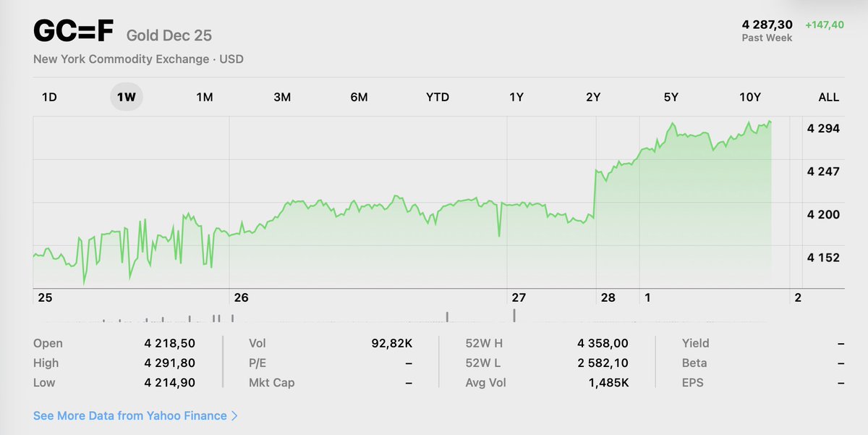Viewport: 868px width, 435px height.
Task: Click date label 26 on chart axis
Action: (241, 297)
